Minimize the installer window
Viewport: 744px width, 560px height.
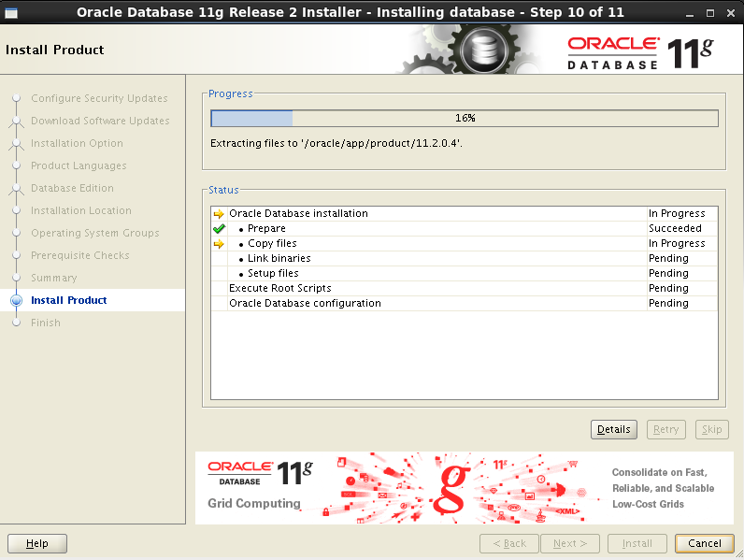pyautogui.click(x=690, y=13)
